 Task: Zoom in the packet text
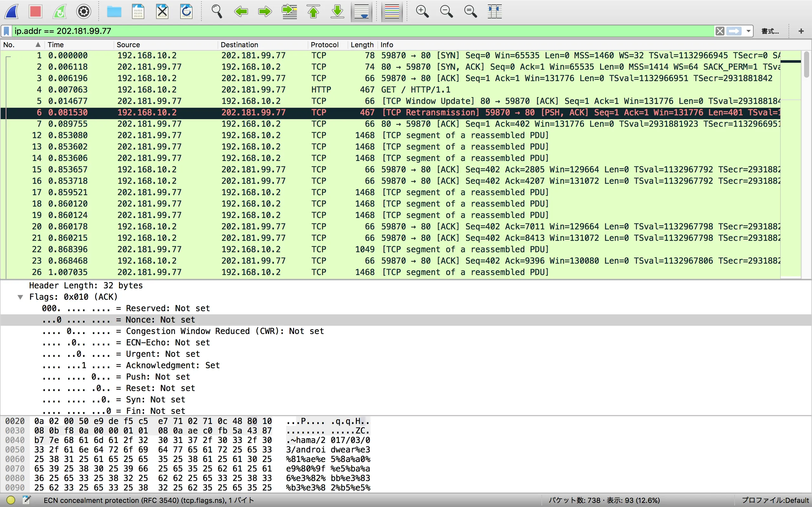[x=422, y=12]
